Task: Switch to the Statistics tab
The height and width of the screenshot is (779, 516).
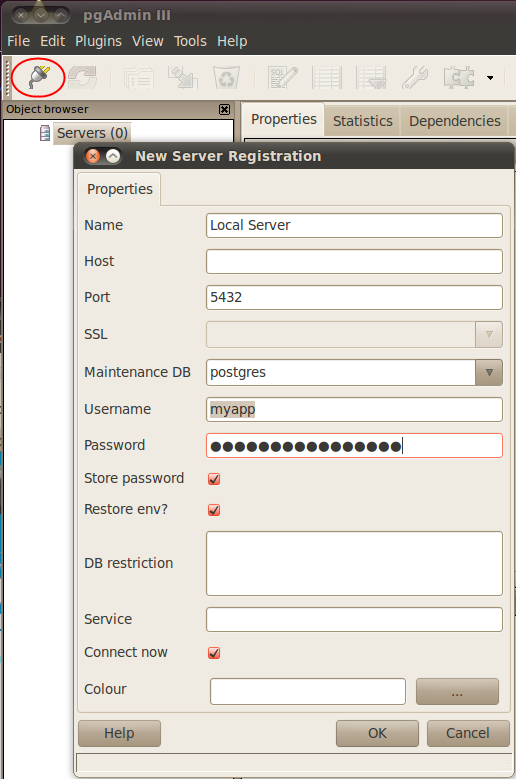Action: coord(363,121)
